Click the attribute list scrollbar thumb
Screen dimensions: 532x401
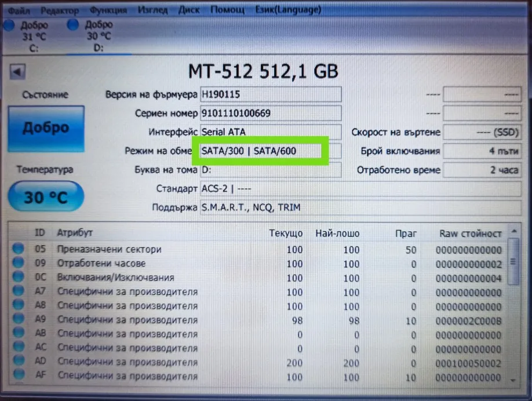513,261
